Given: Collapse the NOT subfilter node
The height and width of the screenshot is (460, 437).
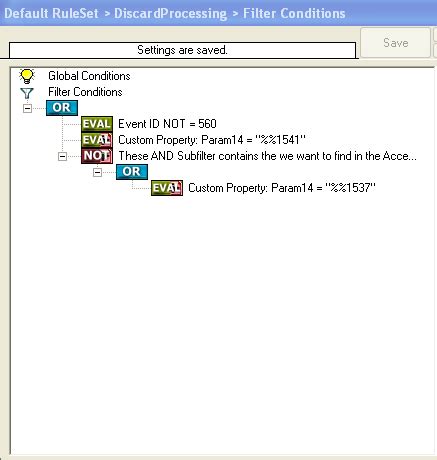Looking at the screenshot, I should [62, 156].
